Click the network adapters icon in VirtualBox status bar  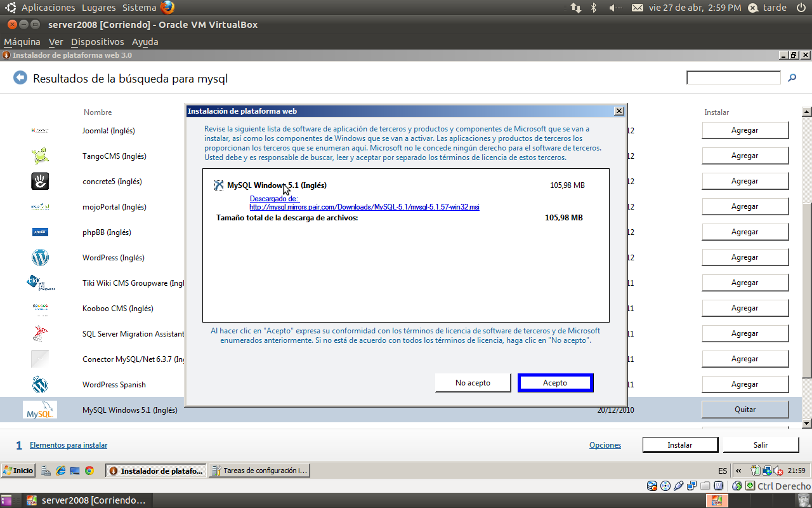(x=691, y=486)
